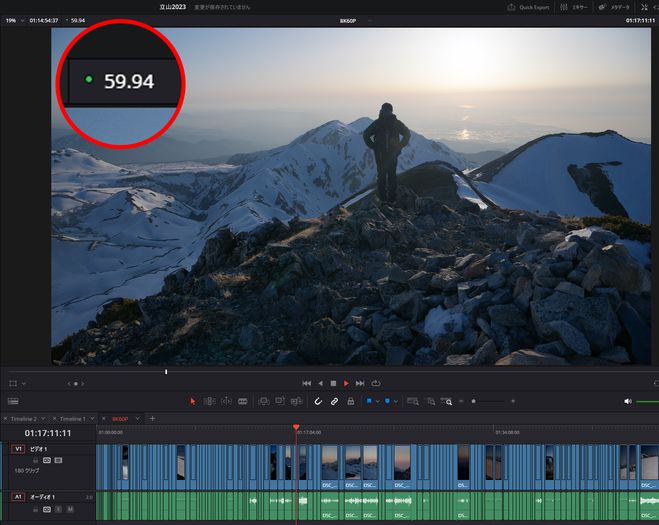Go to last frame button

360,383
